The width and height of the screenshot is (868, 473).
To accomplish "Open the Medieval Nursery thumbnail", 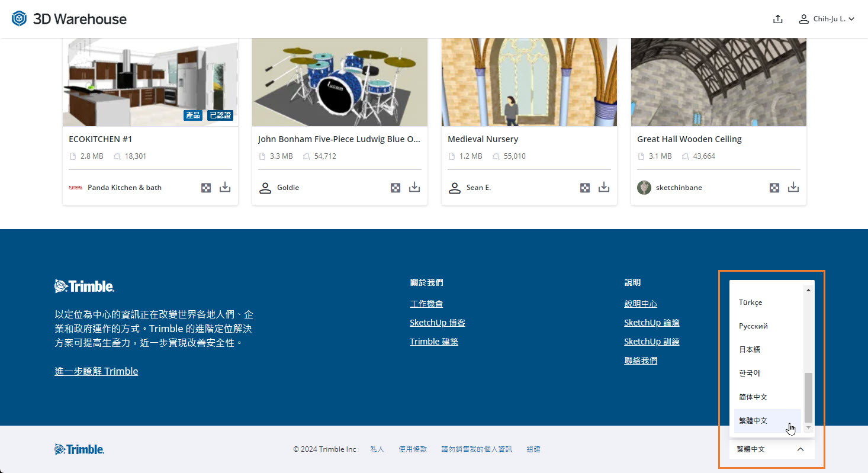I will click(x=529, y=82).
